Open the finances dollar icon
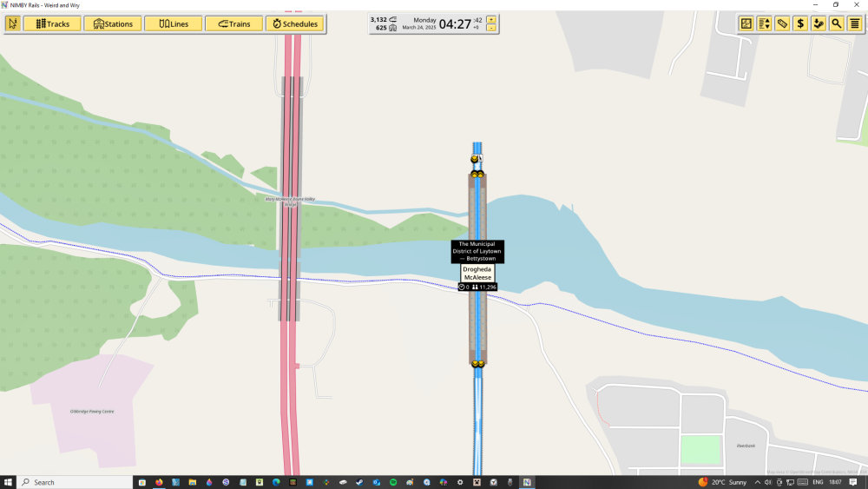The width and height of the screenshot is (868, 489). click(800, 23)
